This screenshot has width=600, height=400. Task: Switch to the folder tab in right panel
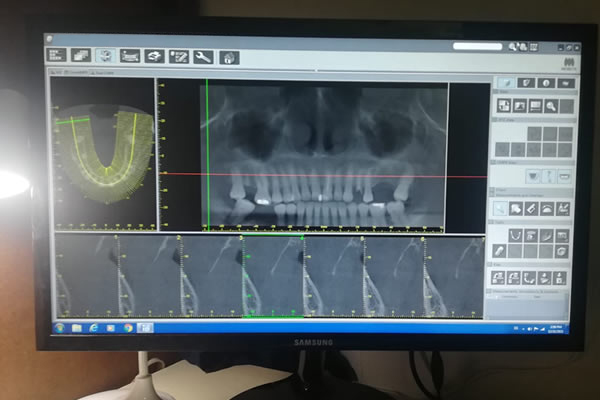[x=566, y=83]
